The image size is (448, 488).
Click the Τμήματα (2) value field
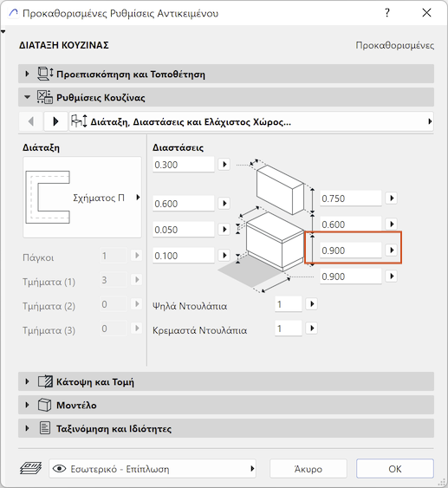click(114, 304)
